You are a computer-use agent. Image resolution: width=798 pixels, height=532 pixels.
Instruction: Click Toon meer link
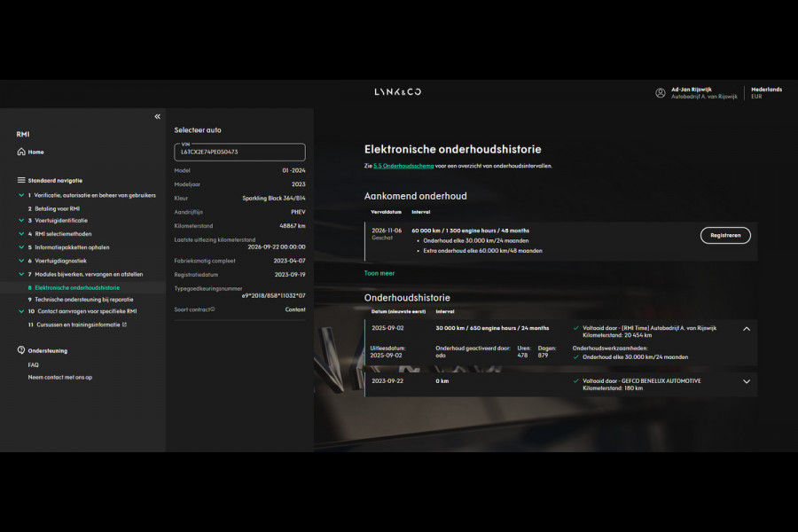point(379,273)
